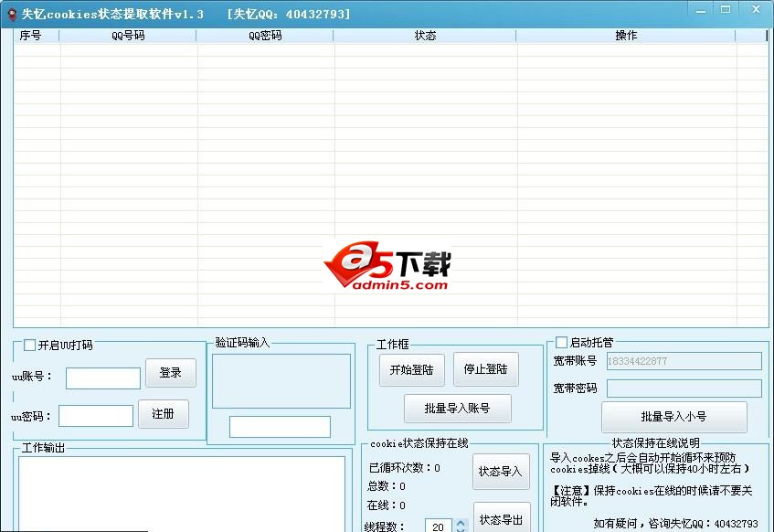Click the 线程数 value field showing 20

tap(439, 527)
